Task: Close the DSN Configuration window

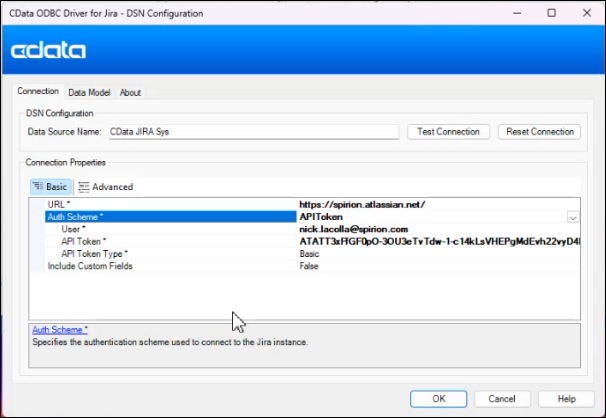Action: pos(587,13)
